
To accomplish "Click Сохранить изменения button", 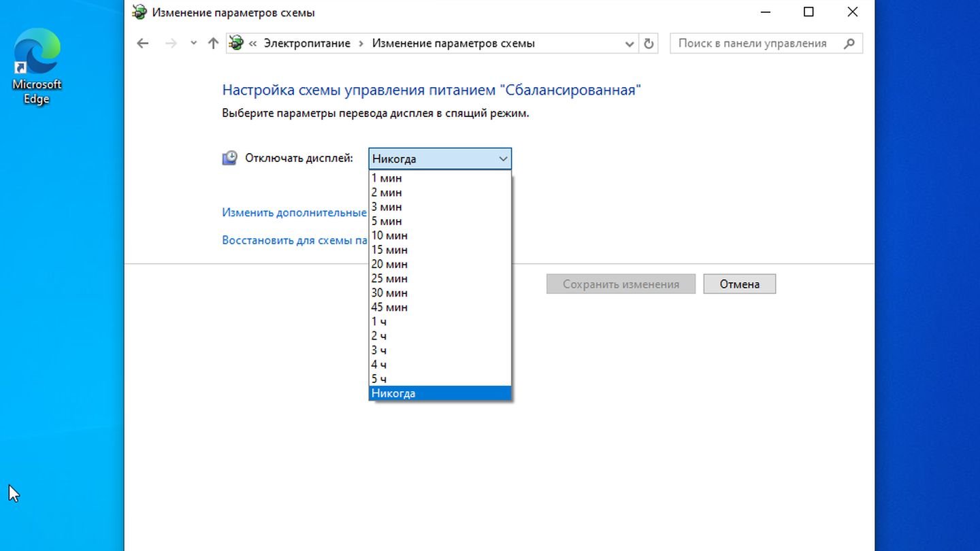I will pyautogui.click(x=621, y=284).
